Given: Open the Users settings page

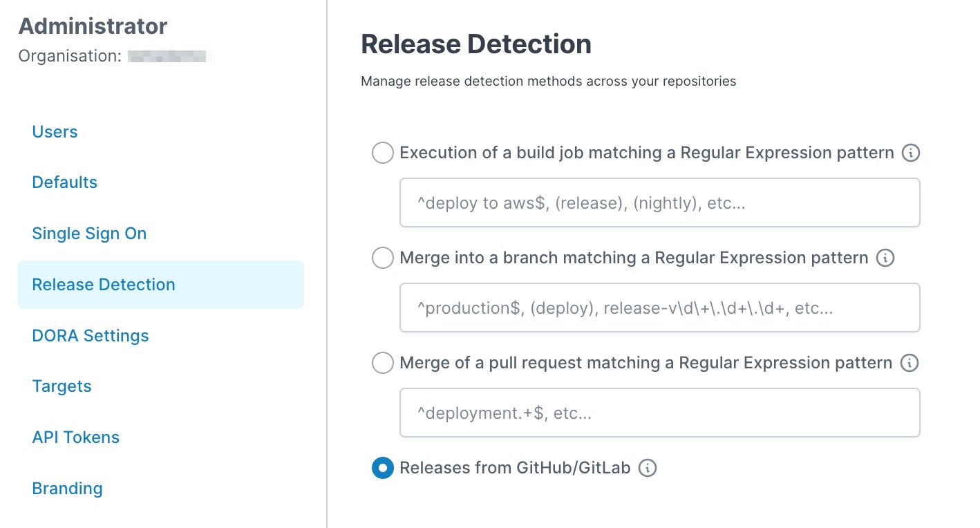Looking at the screenshot, I should point(55,132).
